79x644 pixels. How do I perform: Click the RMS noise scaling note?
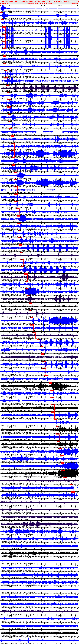[39, 4]
